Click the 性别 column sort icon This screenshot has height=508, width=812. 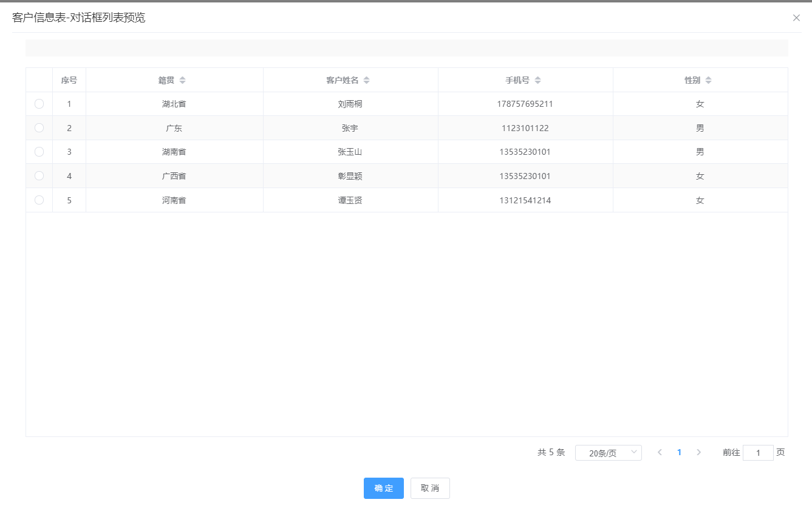pyautogui.click(x=708, y=80)
